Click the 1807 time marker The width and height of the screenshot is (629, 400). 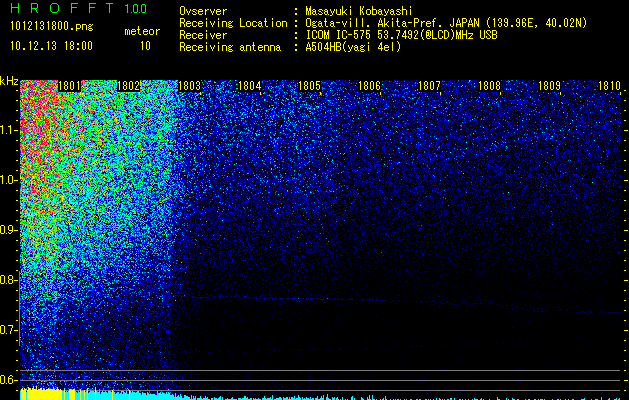tap(429, 86)
